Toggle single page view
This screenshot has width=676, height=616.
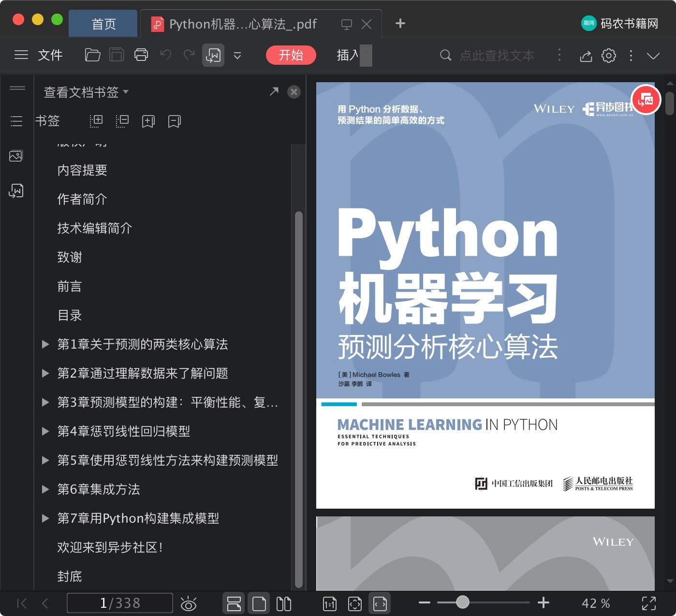tap(259, 603)
